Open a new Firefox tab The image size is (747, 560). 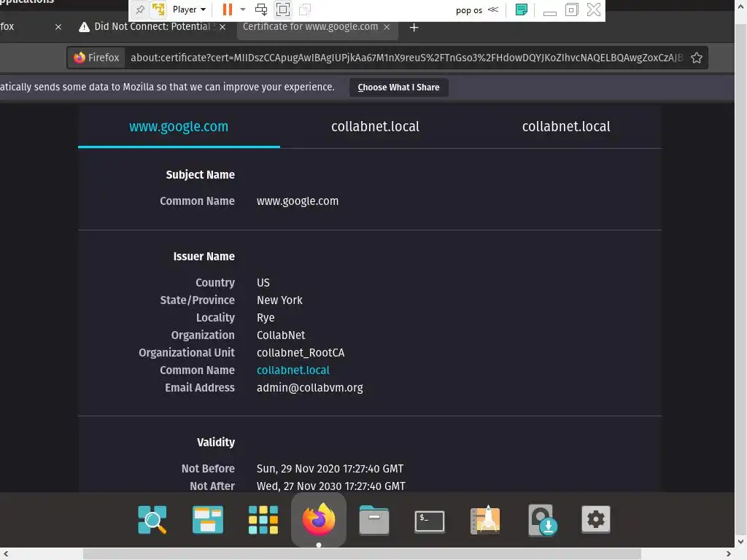tap(414, 28)
